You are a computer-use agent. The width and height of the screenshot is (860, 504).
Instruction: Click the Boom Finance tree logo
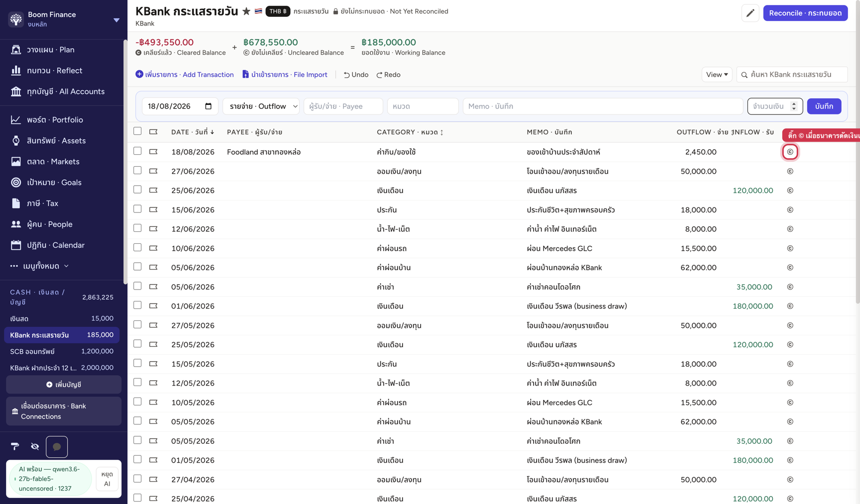[16, 19]
